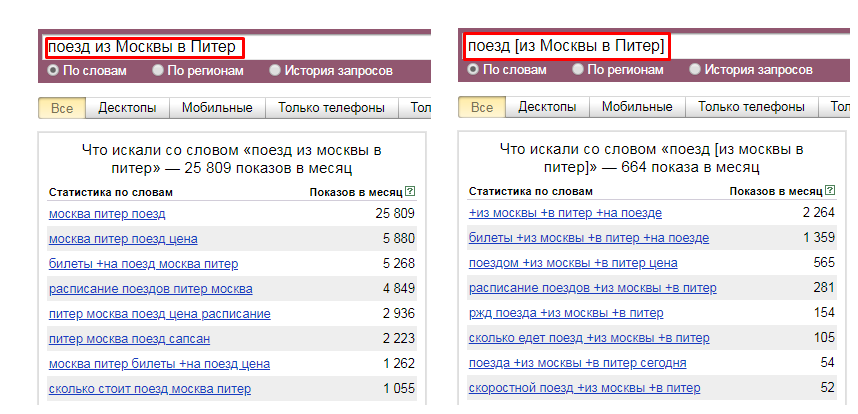Select 'По регионам' radio in left panel
This screenshot has height=414, width=858.
coord(158,71)
